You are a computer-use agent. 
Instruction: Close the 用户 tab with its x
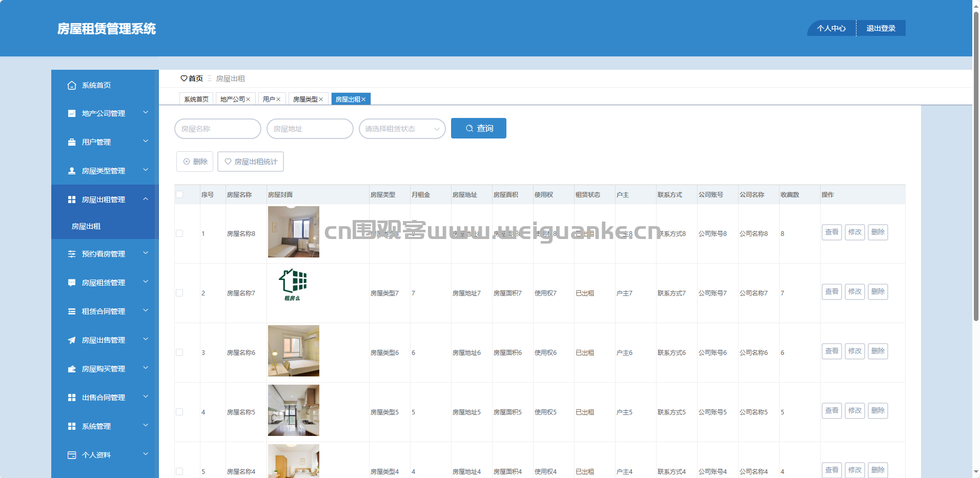278,99
